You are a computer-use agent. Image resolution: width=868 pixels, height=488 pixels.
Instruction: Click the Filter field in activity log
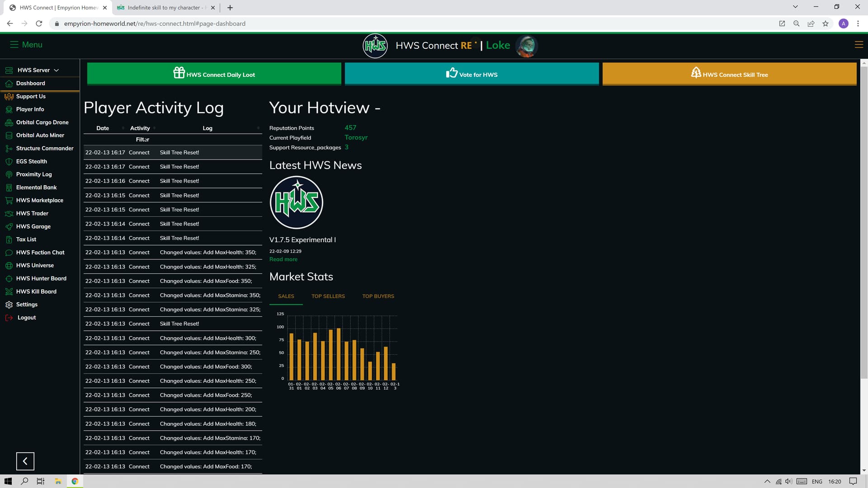point(142,140)
